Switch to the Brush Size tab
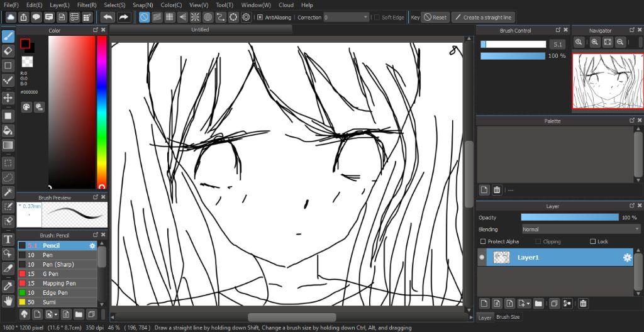This screenshot has width=644, height=332. pyautogui.click(x=508, y=317)
